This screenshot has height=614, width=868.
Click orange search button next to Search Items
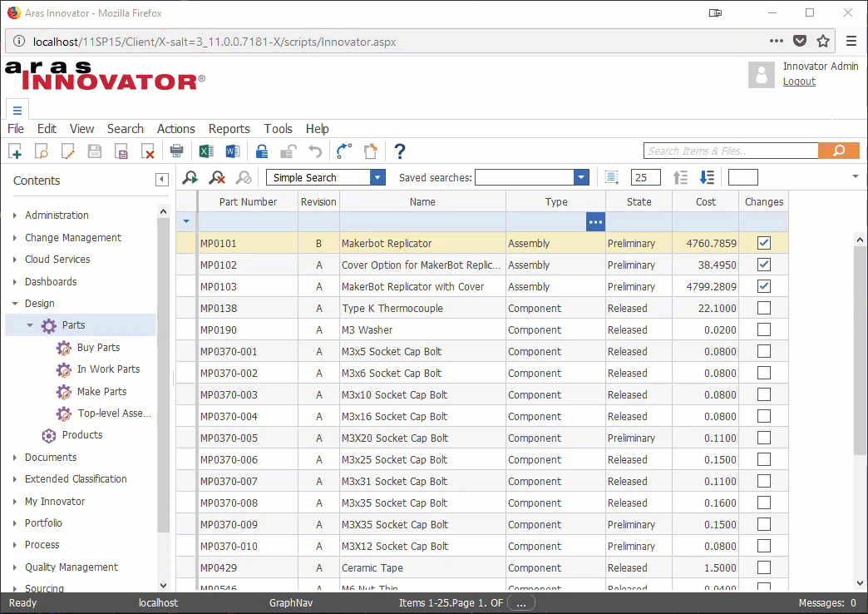839,151
